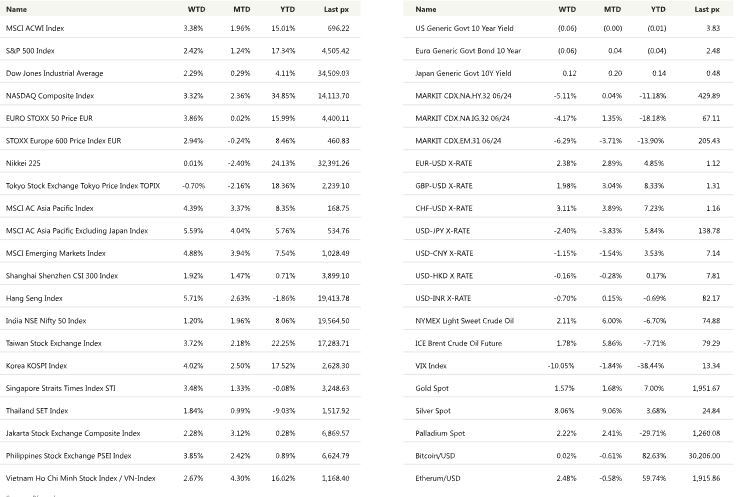Screen dimensions: 749x497
Task: Select the VIX Index row name
Action: tap(433, 366)
